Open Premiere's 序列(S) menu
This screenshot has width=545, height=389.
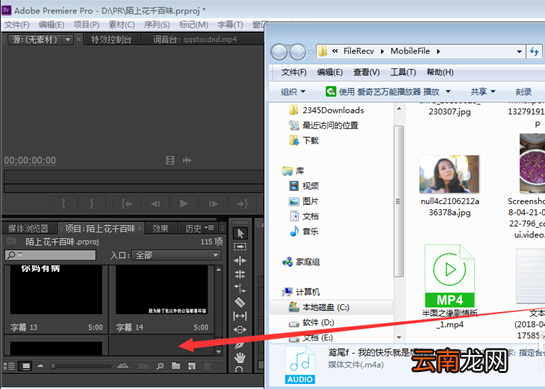coord(157,25)
